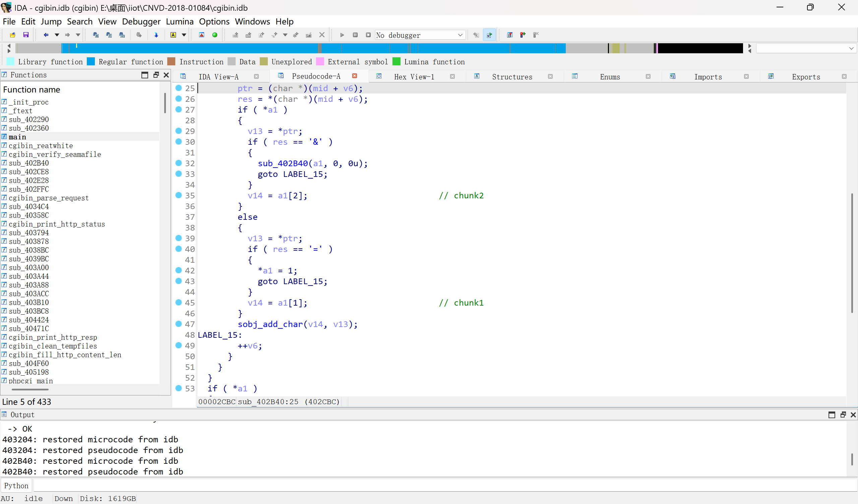
Task: Click the Python language button
Action: 16,486
